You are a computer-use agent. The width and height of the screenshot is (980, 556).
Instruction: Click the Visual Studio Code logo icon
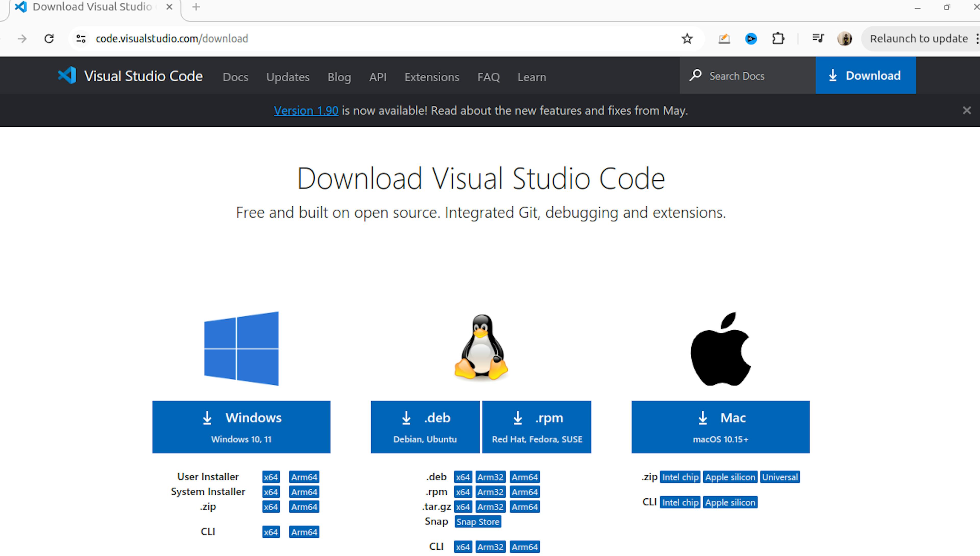pos(67,76)
